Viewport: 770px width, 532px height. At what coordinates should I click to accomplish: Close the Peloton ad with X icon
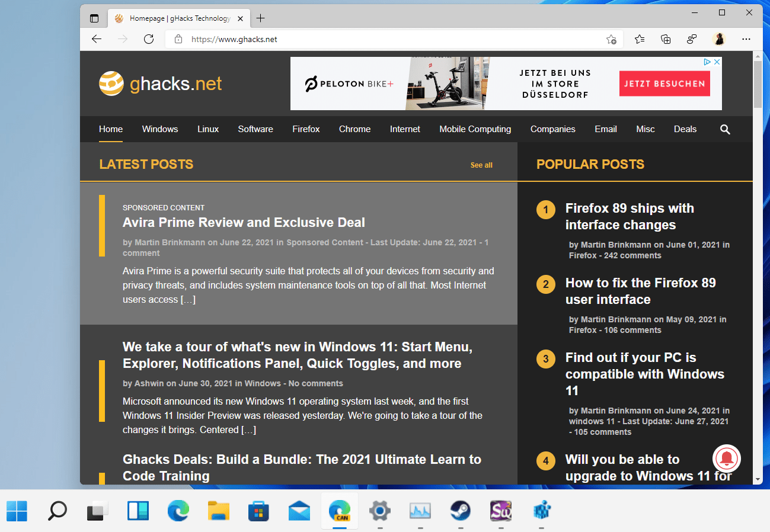pos(717,62)
